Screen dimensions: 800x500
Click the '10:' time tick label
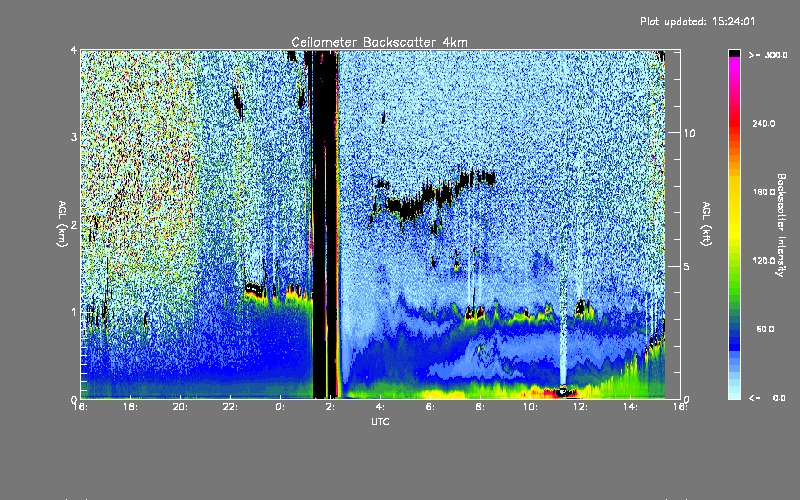tap(530, 407)
